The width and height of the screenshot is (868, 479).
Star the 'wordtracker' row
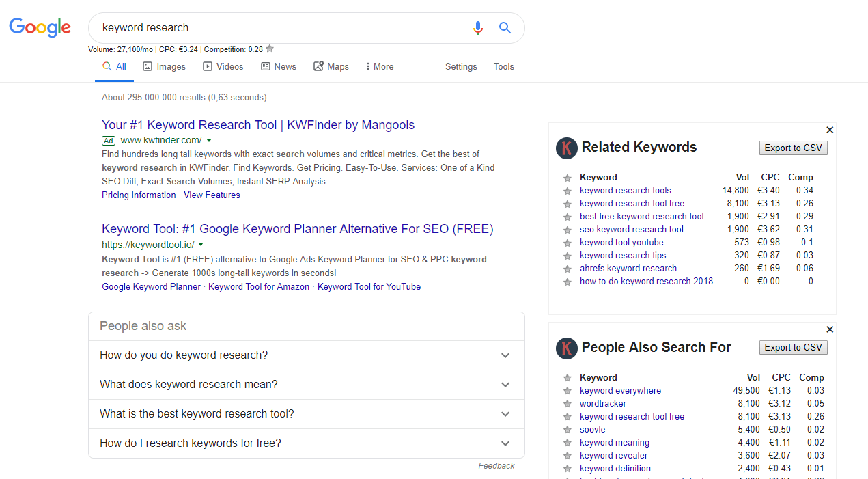coord(567,405)
